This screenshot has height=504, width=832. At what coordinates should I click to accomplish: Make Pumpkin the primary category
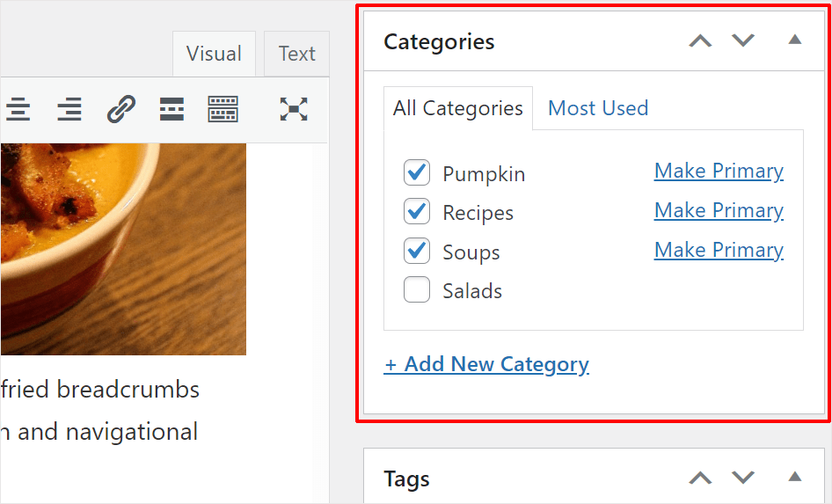click(x=719, y=171)
